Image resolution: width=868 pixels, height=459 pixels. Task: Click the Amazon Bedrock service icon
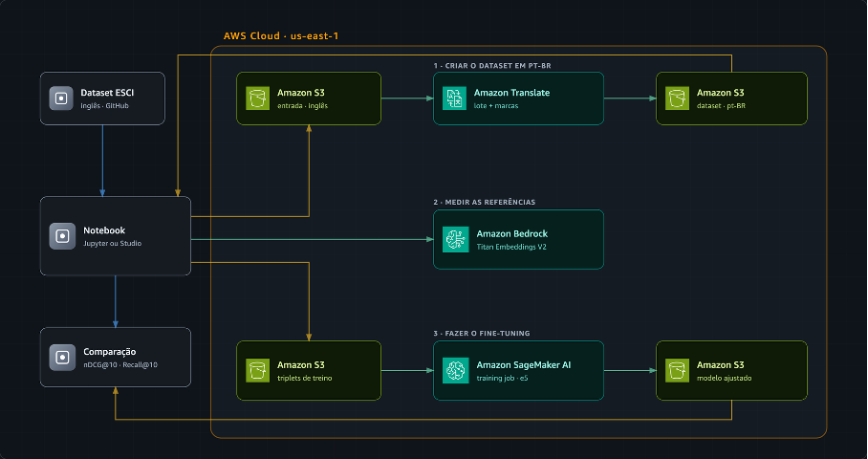click(x=456, y=239)
